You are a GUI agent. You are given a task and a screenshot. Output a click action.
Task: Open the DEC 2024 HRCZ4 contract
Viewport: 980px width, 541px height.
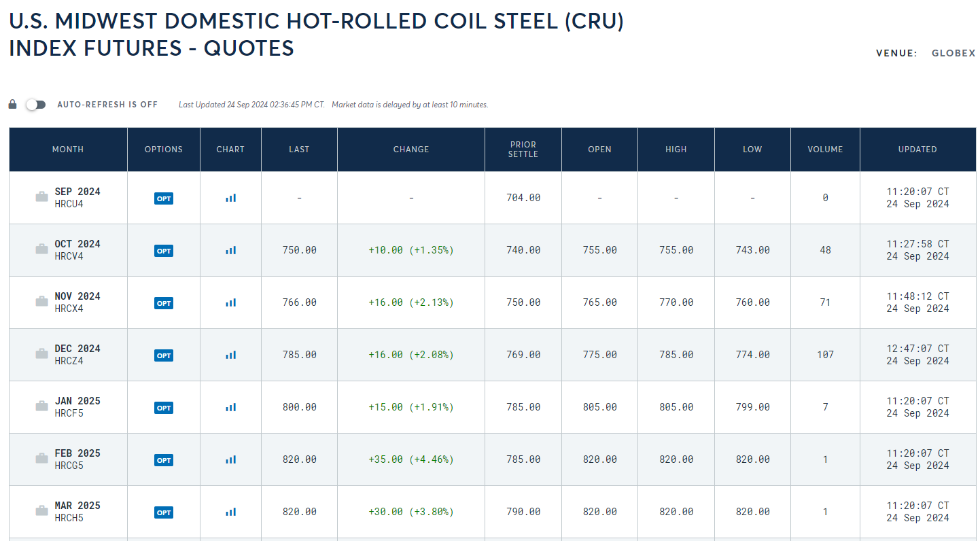(77, 355)
